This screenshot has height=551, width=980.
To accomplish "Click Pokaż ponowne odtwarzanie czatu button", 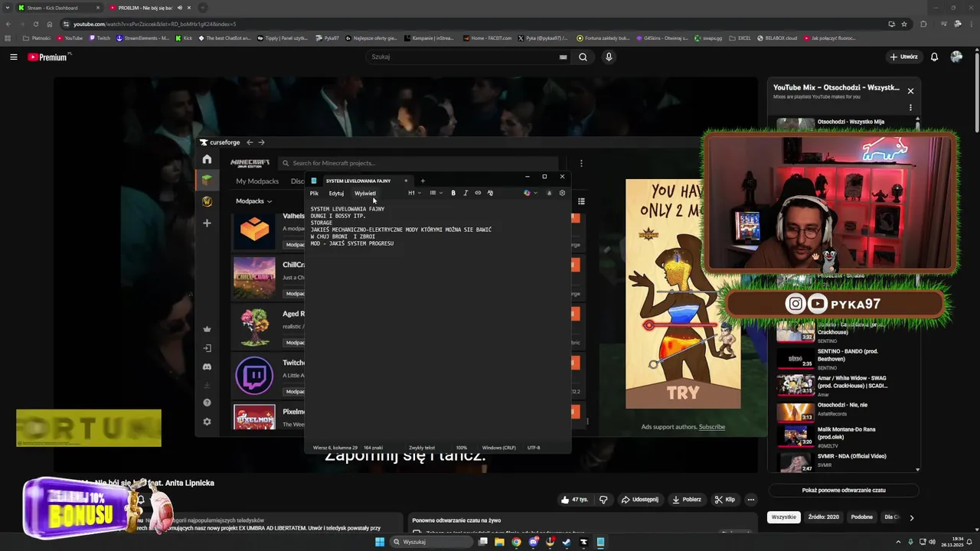I will point(844,491).
